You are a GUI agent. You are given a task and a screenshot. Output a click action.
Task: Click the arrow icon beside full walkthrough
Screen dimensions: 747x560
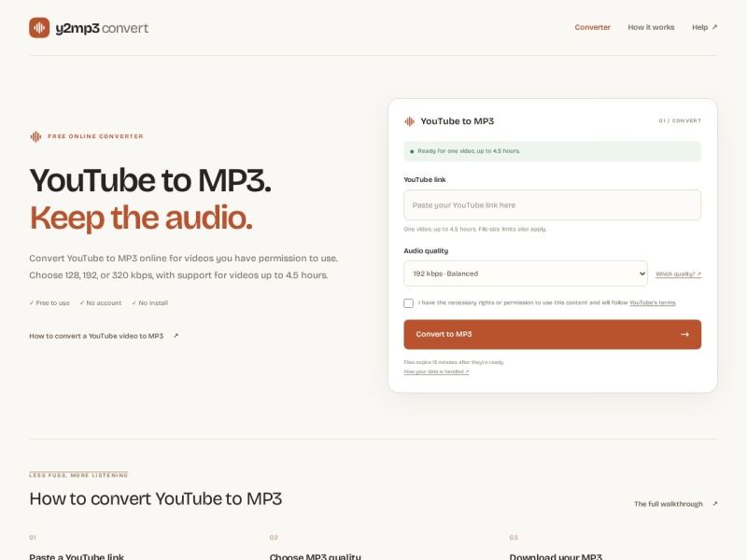point(714,503)
